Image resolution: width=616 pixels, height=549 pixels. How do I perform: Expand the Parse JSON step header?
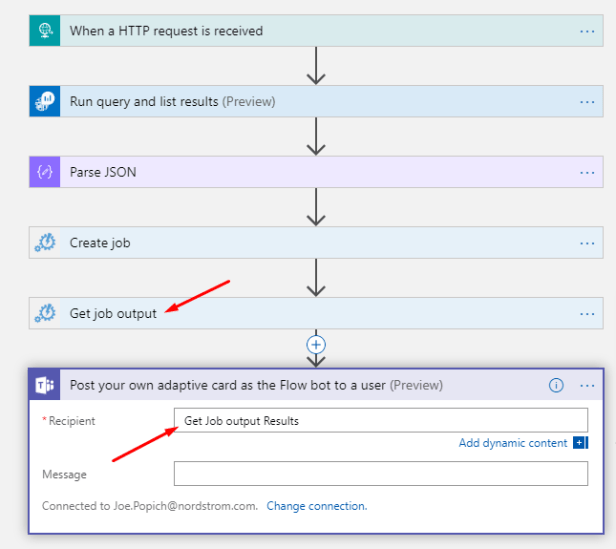tap(300, 172)
